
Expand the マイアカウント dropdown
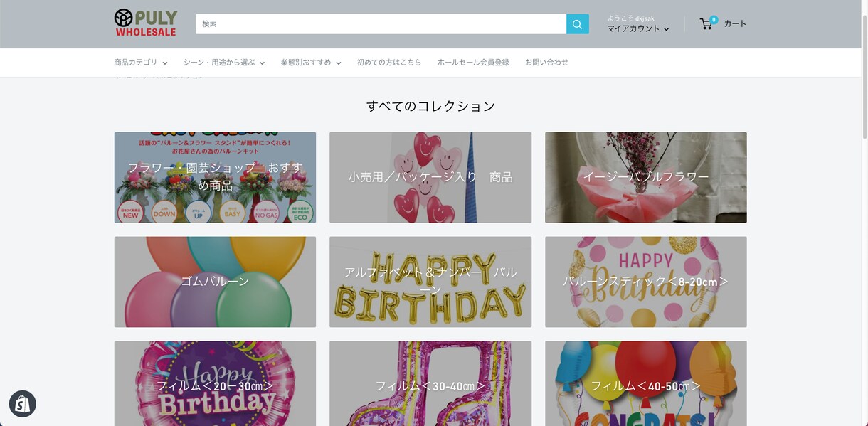click(x=637, y=28)
